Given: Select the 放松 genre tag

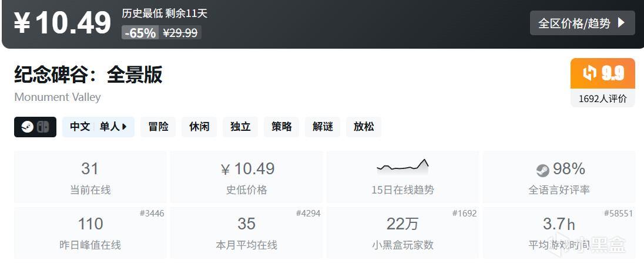Looking at the screenshot, I should coord(364,127).
